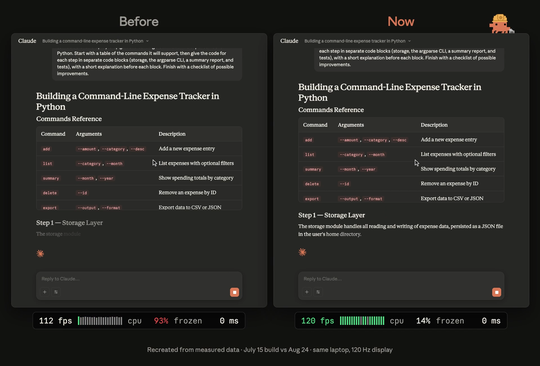Click the Claude logo in the Before pane
540x366 pixels.
coord(27,41)
